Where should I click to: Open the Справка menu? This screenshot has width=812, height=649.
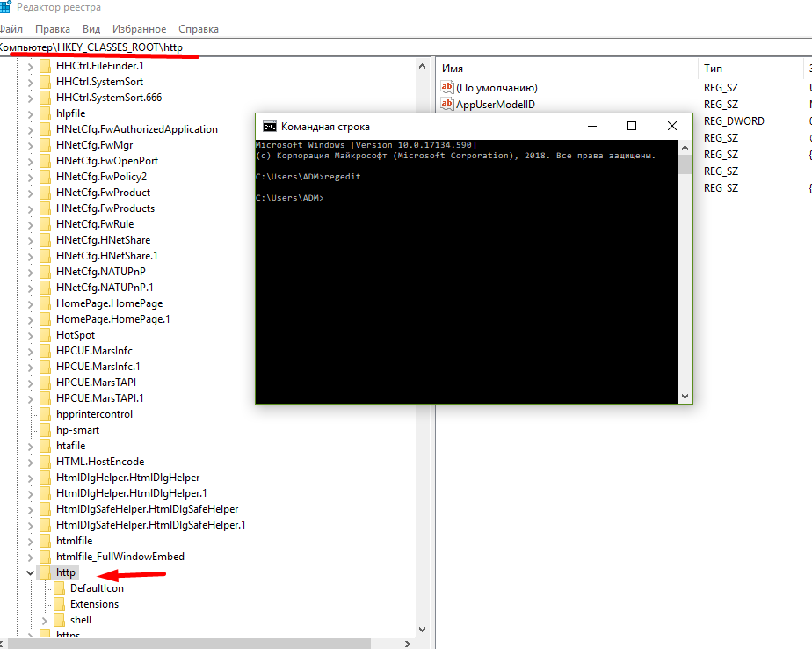pyautogui.click(x=198, y=29)
